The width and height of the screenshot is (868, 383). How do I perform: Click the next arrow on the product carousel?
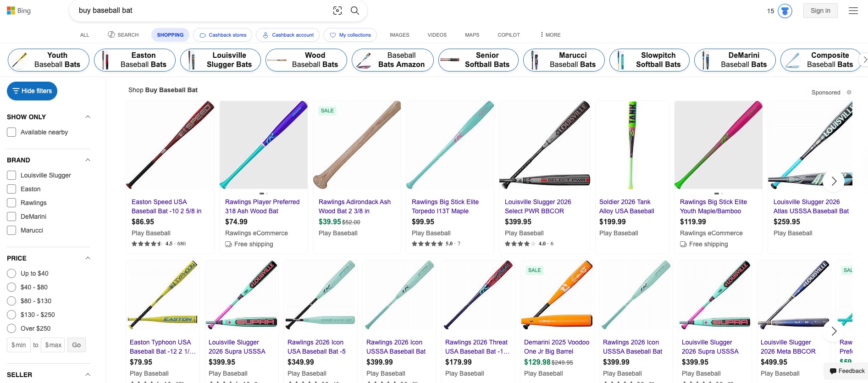point(834,181)
